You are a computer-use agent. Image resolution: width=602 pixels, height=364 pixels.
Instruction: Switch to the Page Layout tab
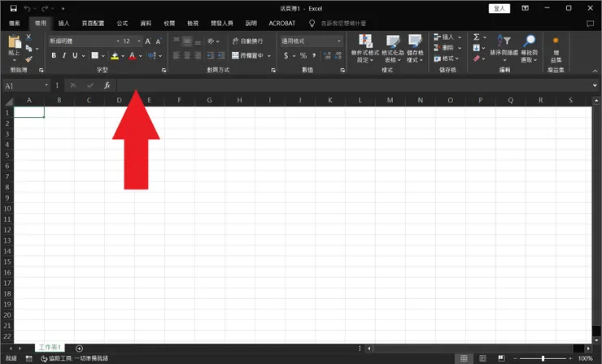pos(93,24)
